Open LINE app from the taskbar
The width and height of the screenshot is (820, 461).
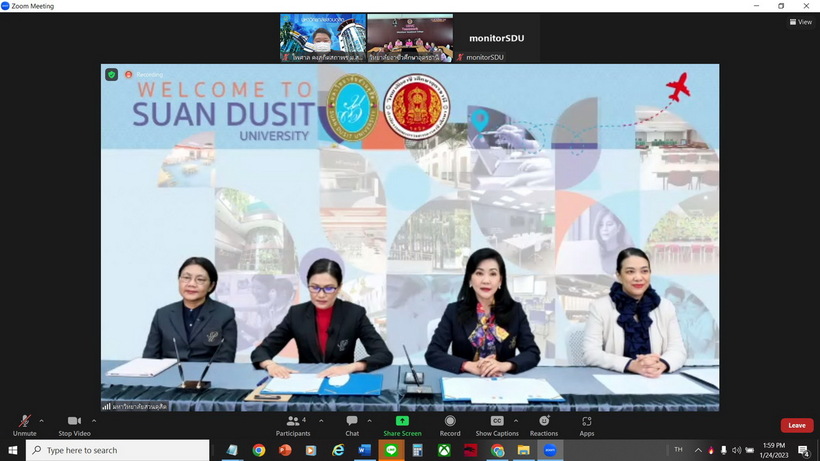(391, 450)
